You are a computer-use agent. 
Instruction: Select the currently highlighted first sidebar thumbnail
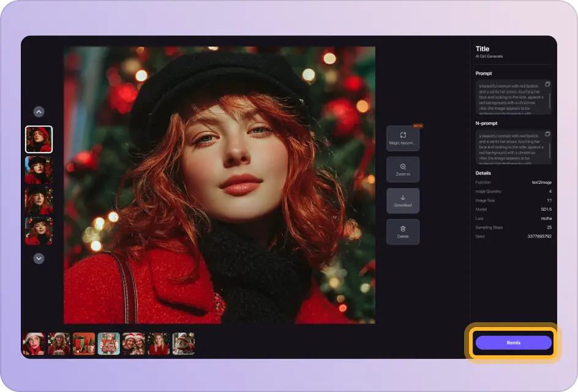pyautogui.click(x=39, y=139)
